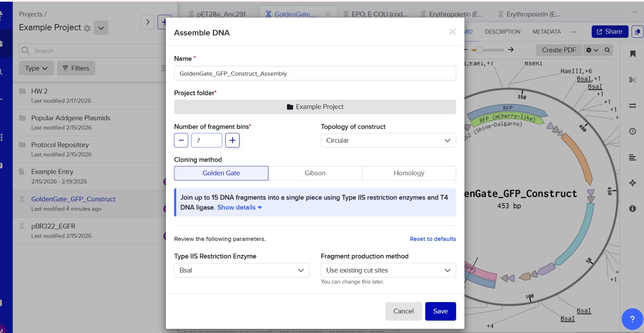This screenshot has height=333, width=644.
Task: Select the Golden Gate cloning method
Action: 221,173
